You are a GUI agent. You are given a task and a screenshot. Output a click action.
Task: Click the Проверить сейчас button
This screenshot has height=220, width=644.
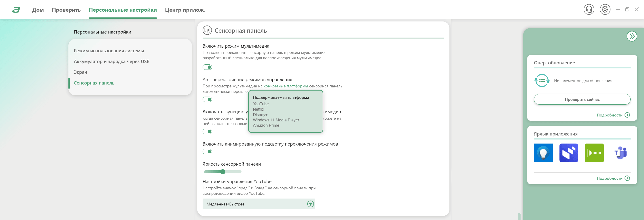click(582, 99)
